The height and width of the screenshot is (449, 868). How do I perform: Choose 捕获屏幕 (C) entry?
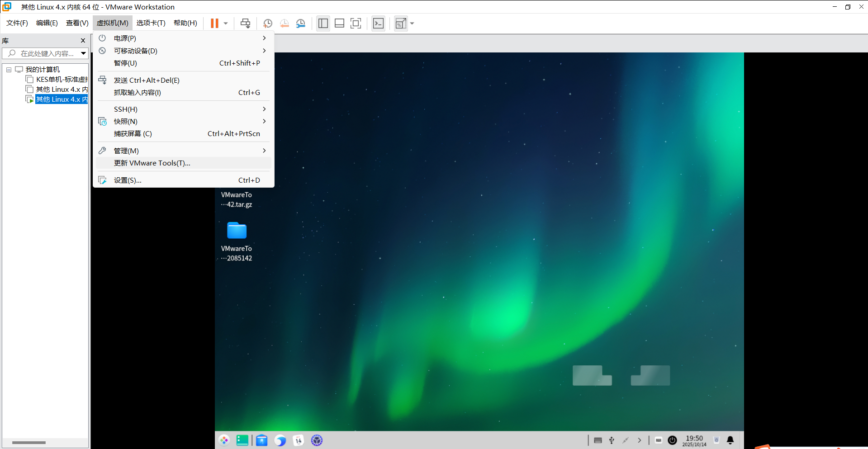coord(184,133)
